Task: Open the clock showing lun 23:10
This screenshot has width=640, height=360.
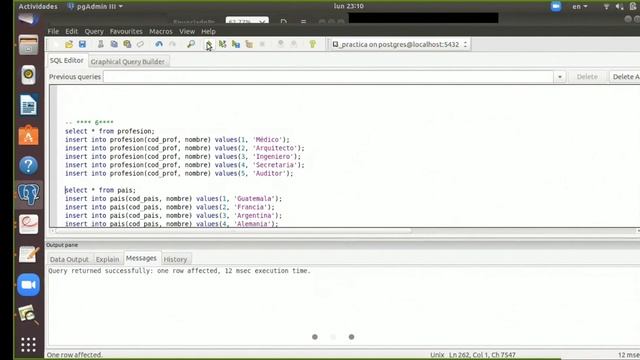Action: (349, 6)
